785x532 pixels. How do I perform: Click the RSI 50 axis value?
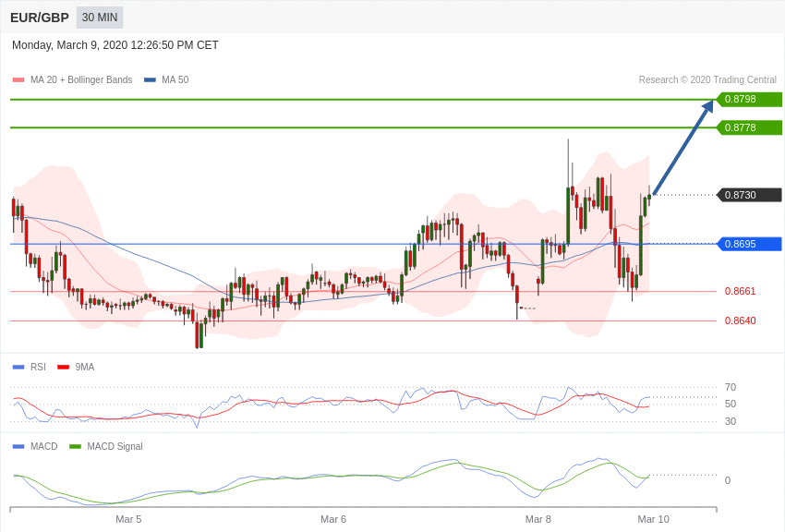click(x=731, y=404)
